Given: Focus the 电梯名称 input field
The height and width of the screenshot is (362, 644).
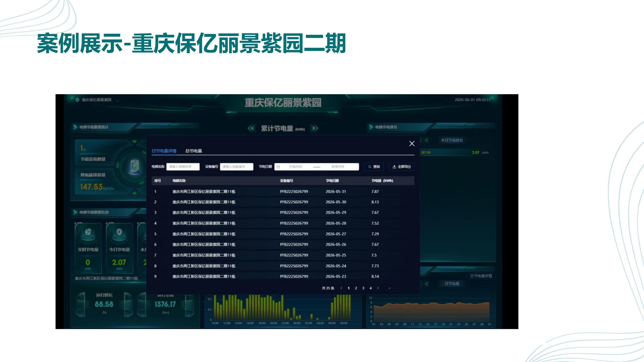Looking at the screenshot, I should pyautogui.click(x=183, y=167).
